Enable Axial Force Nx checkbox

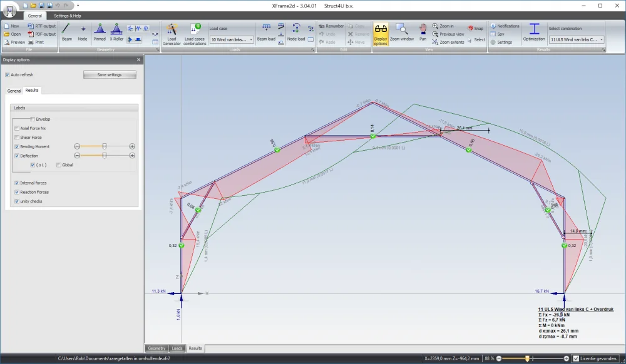(x=17, y=128)
